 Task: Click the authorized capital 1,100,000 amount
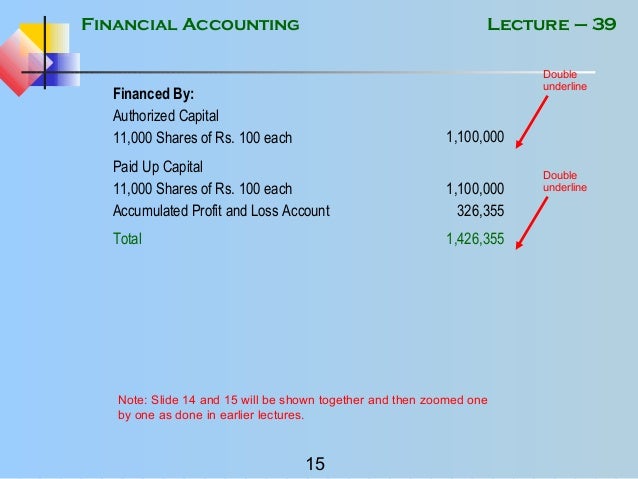[475, 137]
